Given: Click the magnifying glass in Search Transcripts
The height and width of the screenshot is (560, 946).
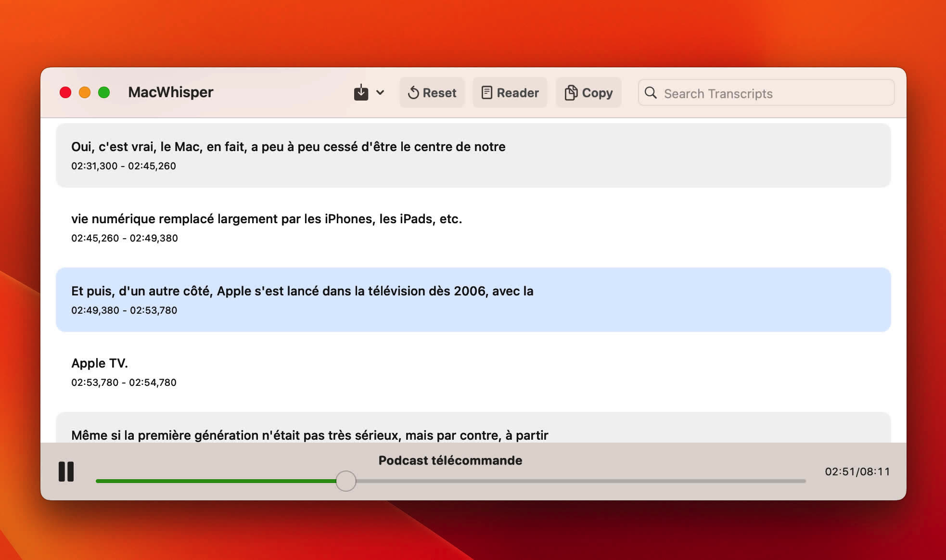Looking at the screenshot, I should 651,93.
